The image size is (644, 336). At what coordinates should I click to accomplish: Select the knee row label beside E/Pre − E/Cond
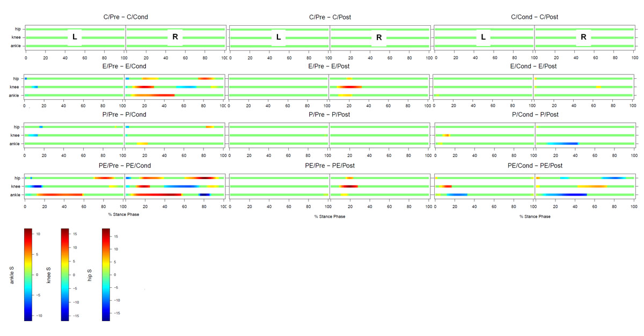click(x=16, y=87)
